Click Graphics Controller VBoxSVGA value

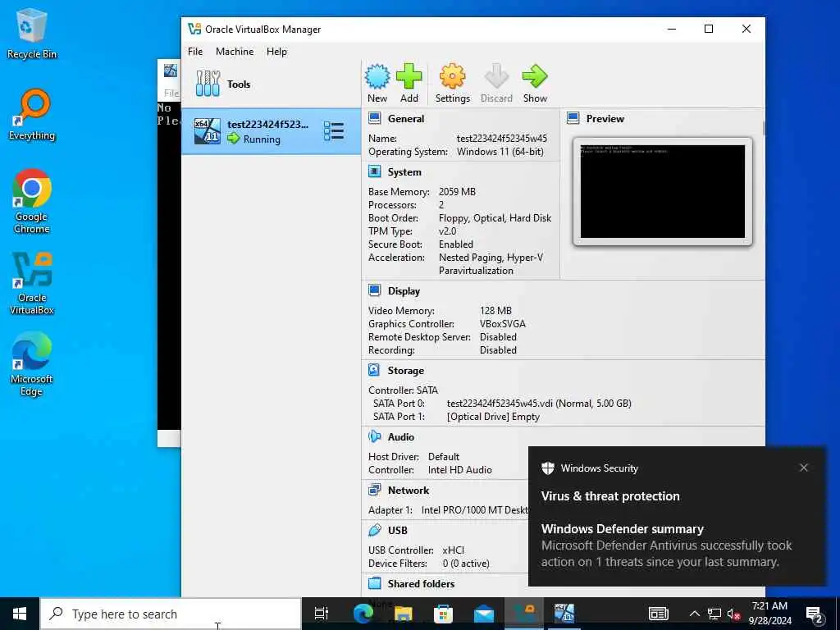pyautogui.click(x=503, y=323)
